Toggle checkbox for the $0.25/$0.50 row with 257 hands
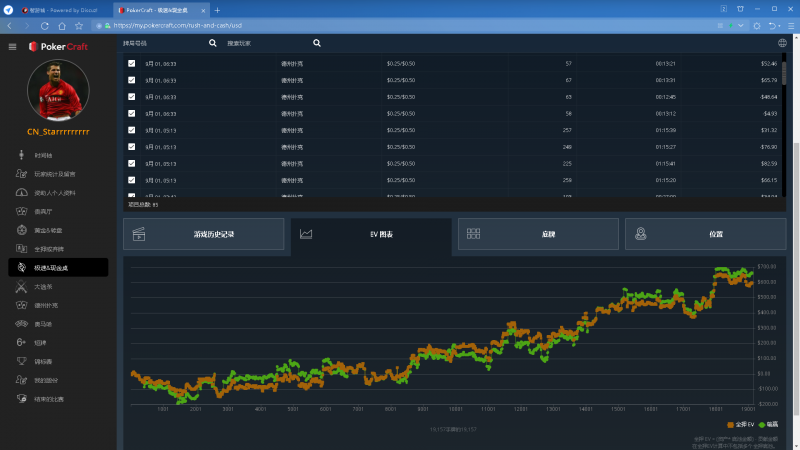 [x=131, y=130]
